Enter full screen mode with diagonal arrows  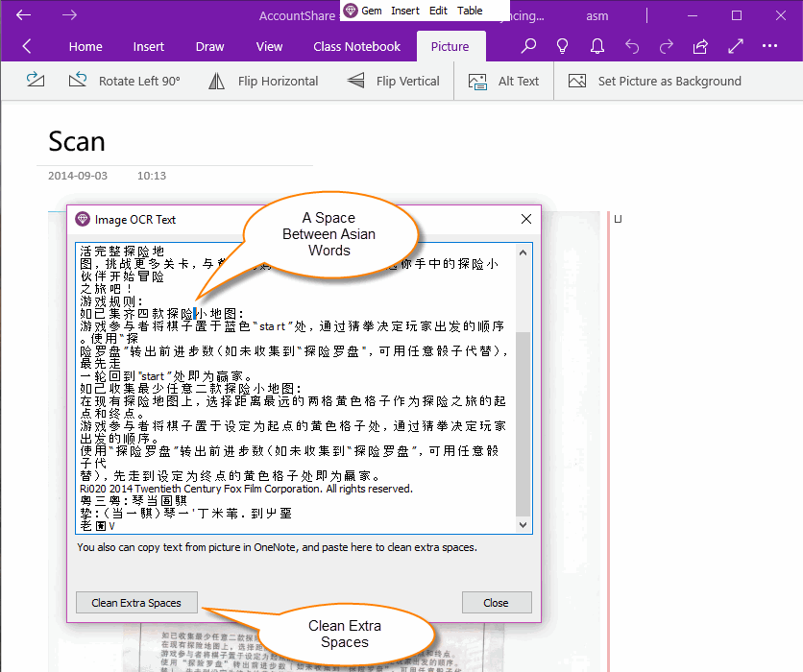click(x=736, y=47)
